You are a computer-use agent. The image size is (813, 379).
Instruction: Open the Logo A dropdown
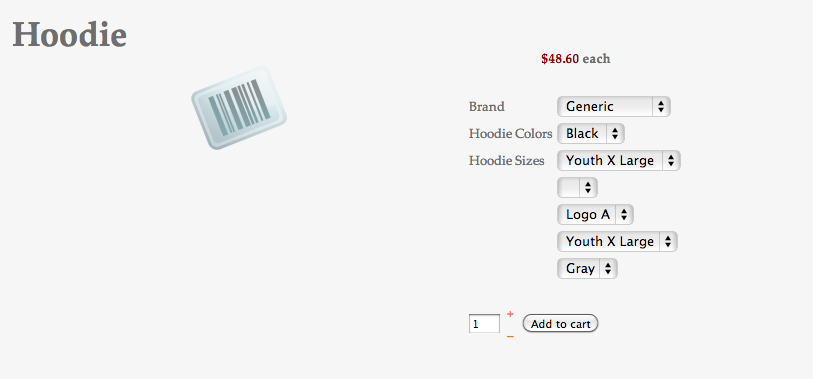(595, 215)
